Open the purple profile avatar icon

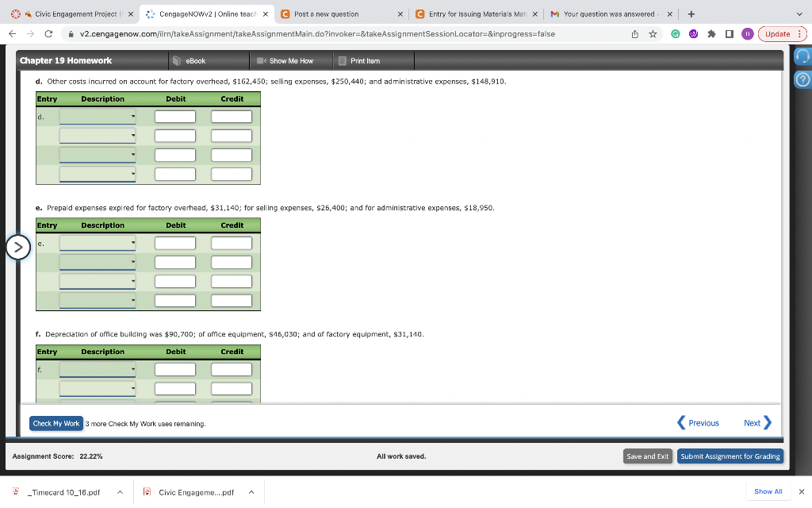(x=747, y=35)
